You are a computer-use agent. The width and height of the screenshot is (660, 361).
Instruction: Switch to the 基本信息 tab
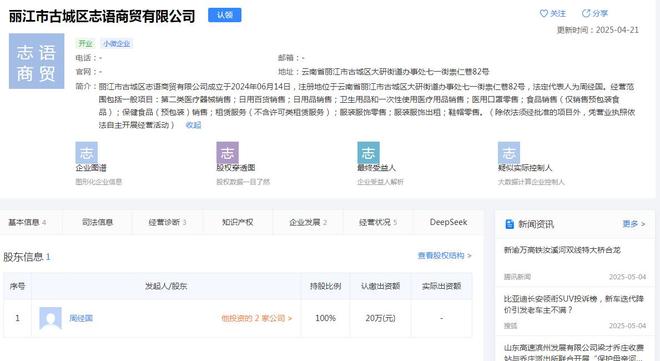27,222
